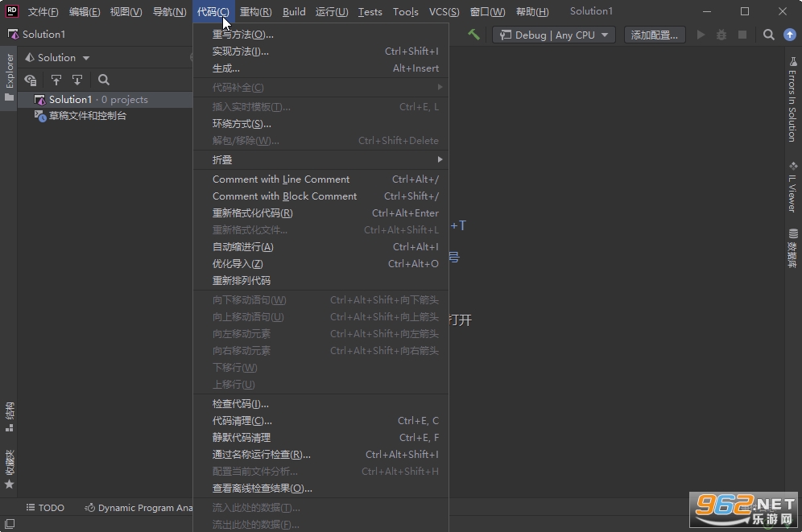Open the 视图(V) menu
802x532 pixels.
coord(126,12)
